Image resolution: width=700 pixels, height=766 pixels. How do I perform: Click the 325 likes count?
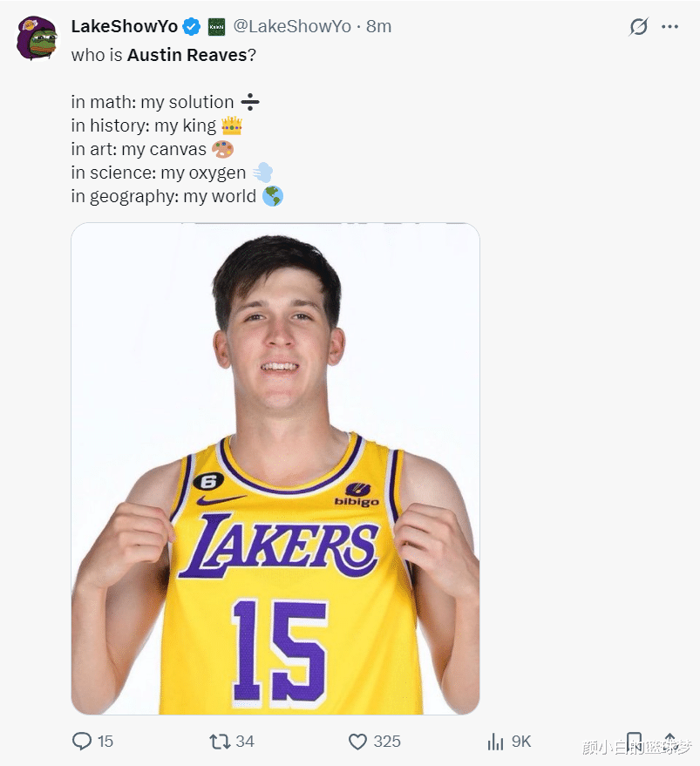[x=387, y=741]
